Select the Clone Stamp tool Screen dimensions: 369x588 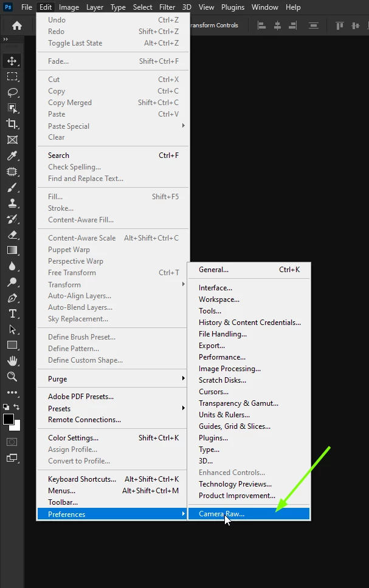(x=12, y=203)
